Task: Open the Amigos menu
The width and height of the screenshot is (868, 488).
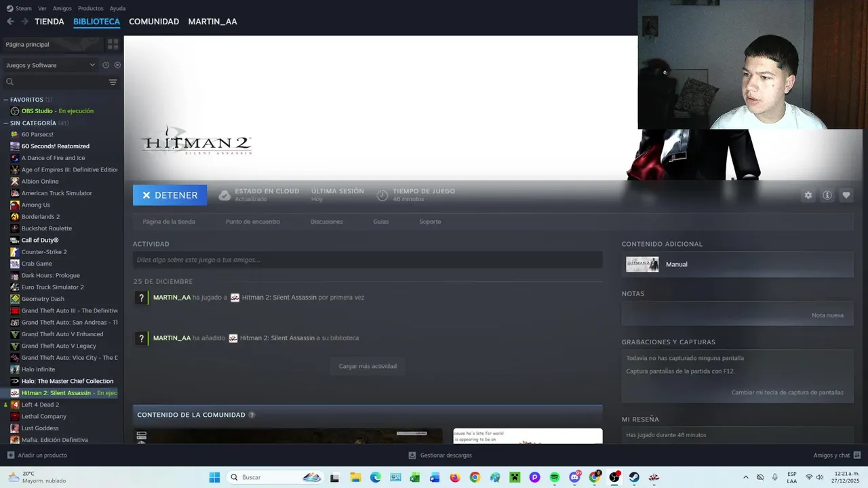Action: click(62, 8)
